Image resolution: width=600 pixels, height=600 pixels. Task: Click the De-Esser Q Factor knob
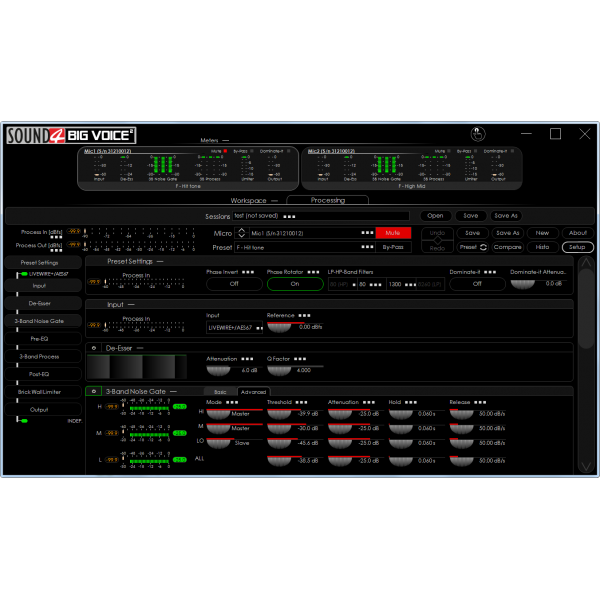(x=279, y=371)
